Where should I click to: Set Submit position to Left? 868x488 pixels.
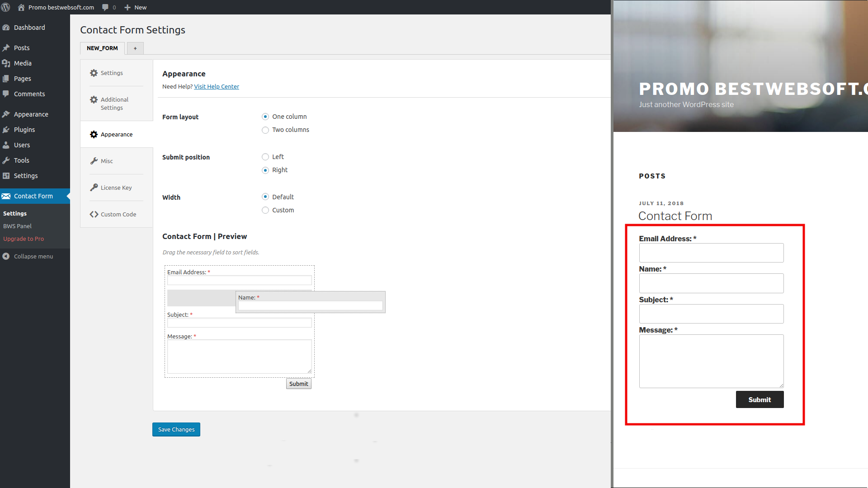(265, 157)
